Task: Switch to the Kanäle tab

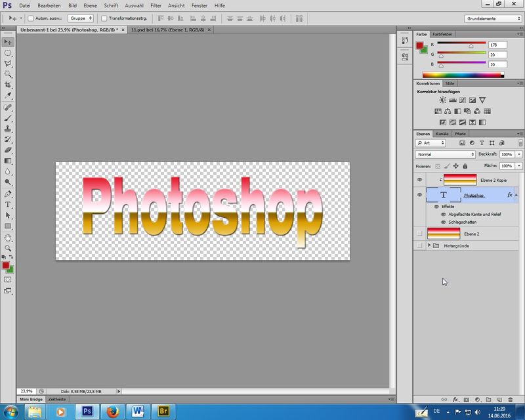Action: 442,134
